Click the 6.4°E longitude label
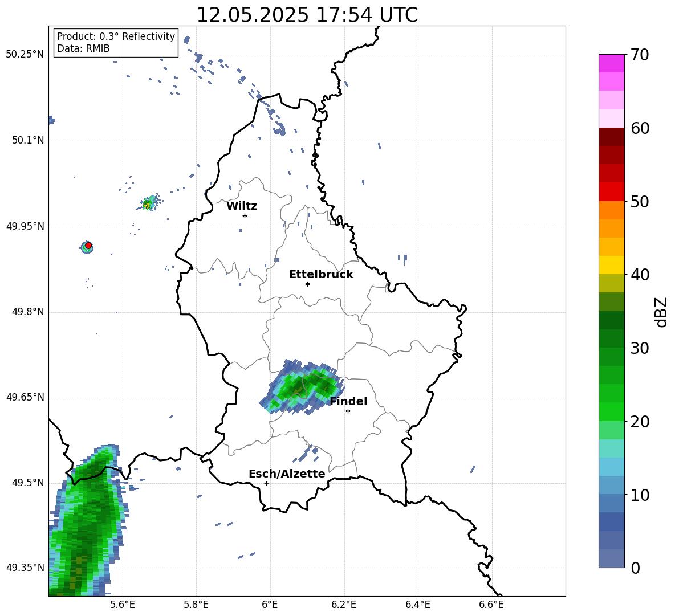 tap(417, 605)
